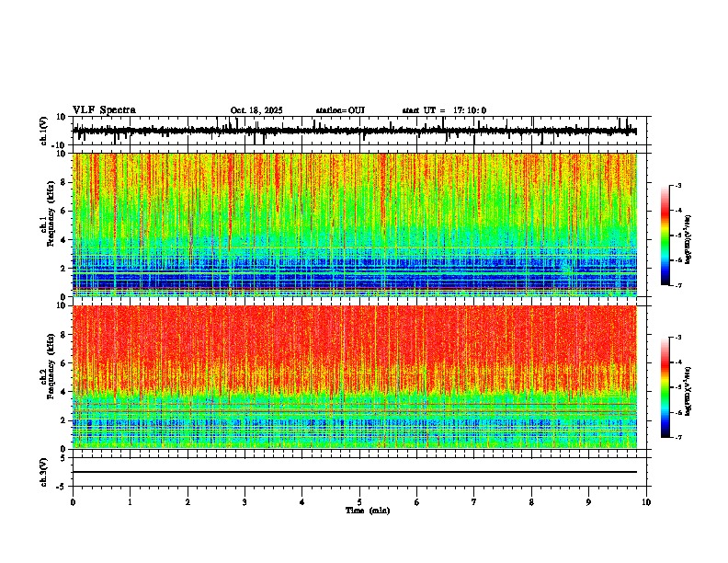The width and height of the screenshot is (728, 563).
Task: Click the "ch.3(V)" axis label
Action: point(43,472)
